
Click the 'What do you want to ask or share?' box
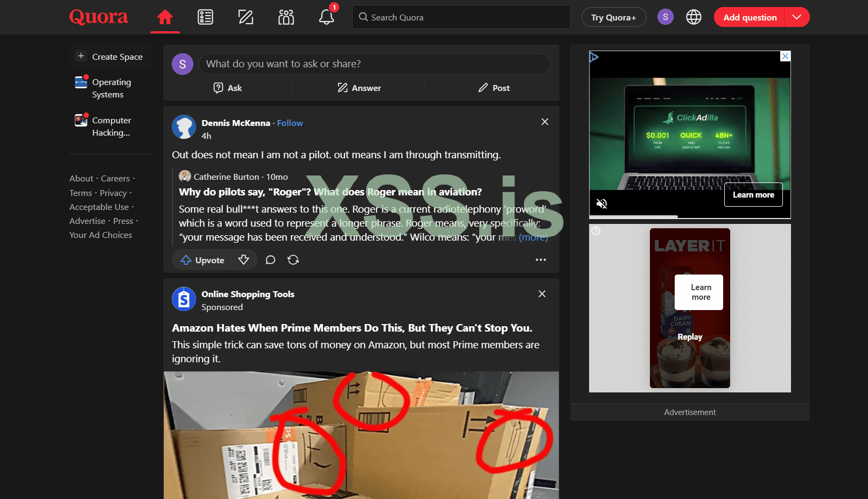coord(375,64)
